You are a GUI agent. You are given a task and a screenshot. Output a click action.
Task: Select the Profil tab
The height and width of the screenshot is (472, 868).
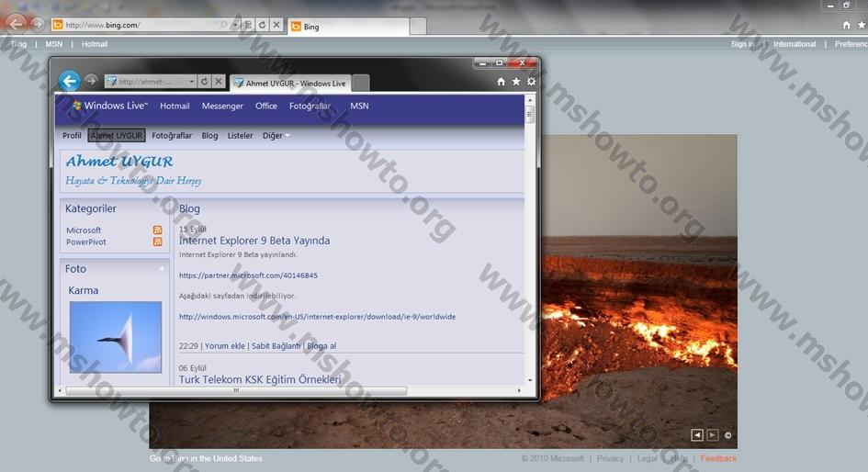[x=72, y=136]
